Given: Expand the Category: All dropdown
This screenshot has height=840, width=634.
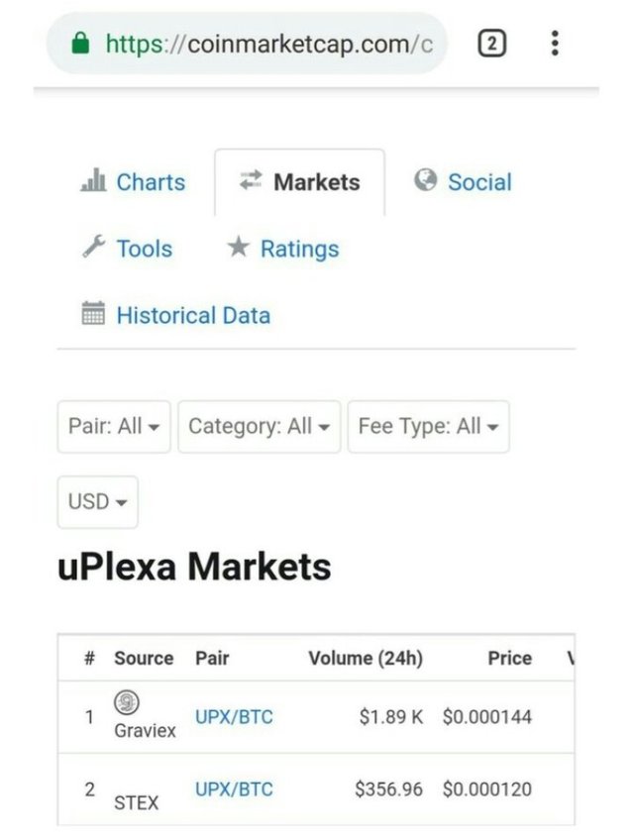Looking at the screenshot, I should click(259, 427).
